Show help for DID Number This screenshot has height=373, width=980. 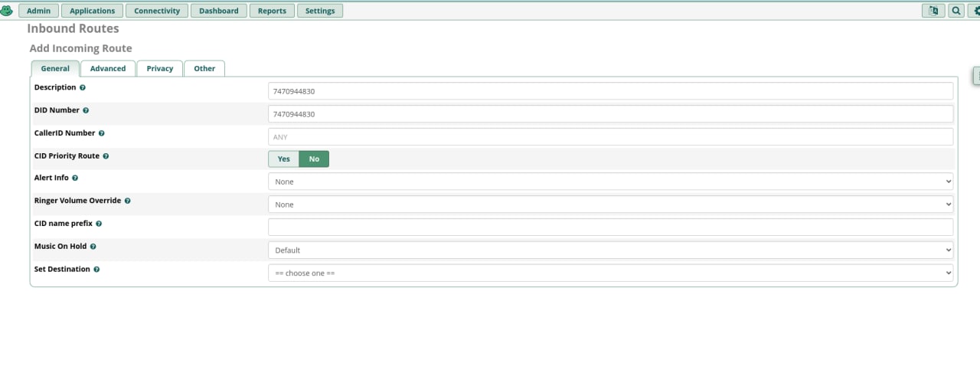coord(86,111)
